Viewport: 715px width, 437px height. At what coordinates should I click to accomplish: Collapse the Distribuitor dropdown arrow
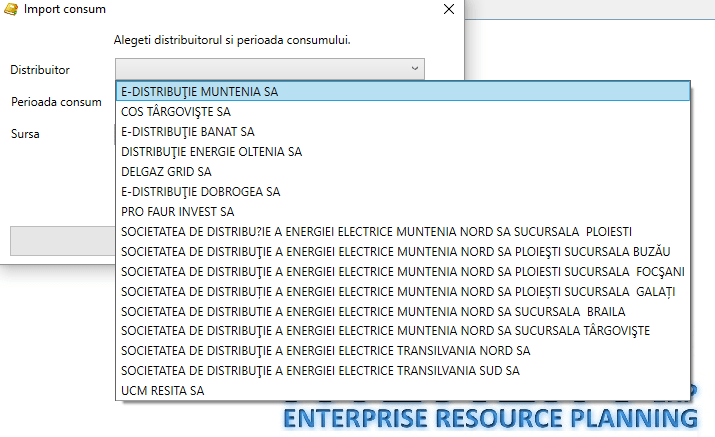coord(414,68)
